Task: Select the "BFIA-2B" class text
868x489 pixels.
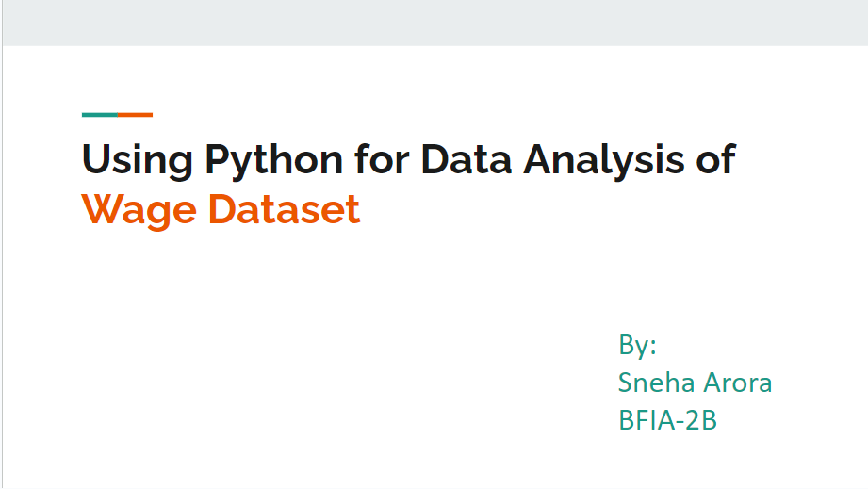Action: (667, 420)
